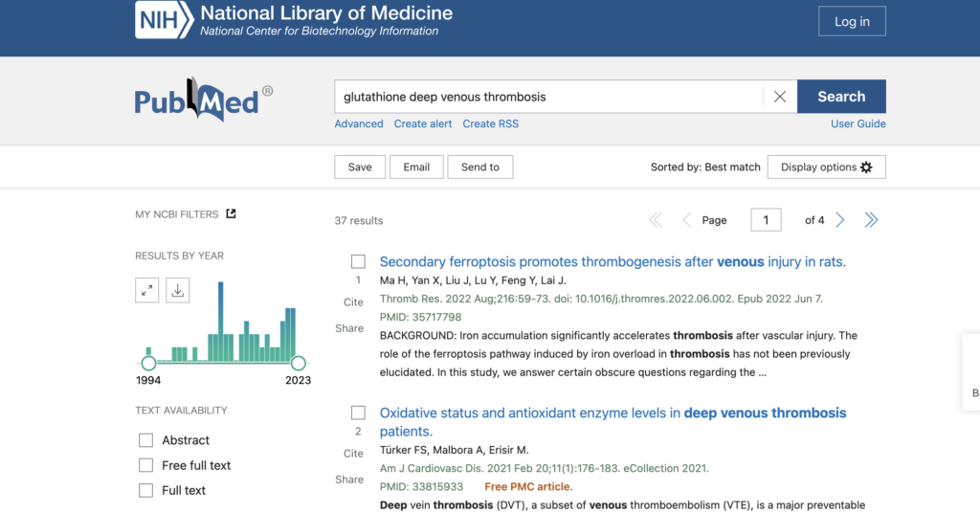Open the Display options dropdown

point(826,167)
